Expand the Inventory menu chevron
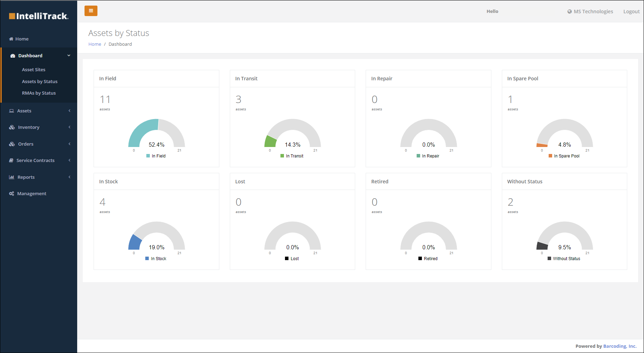 point(69,127)
